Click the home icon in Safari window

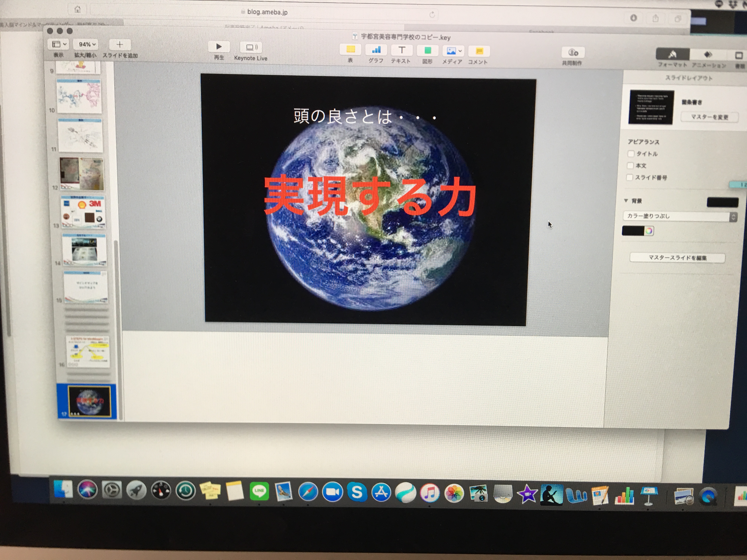click(x=78, y=9)
